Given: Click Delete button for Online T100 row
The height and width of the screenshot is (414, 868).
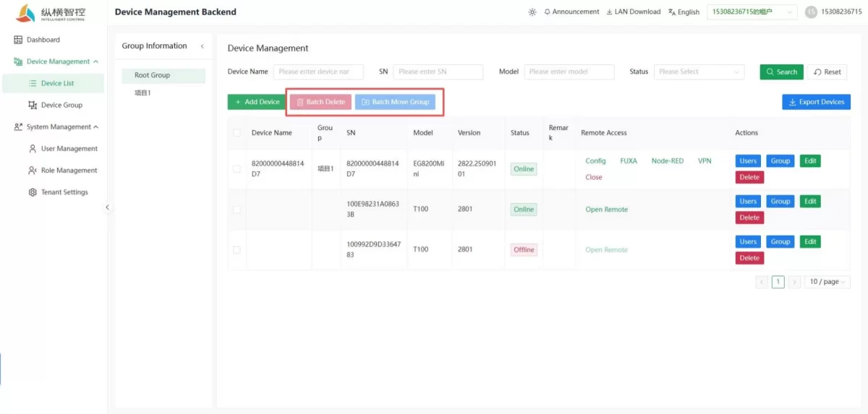Looking at the screenshot, I should coord(749,217).
